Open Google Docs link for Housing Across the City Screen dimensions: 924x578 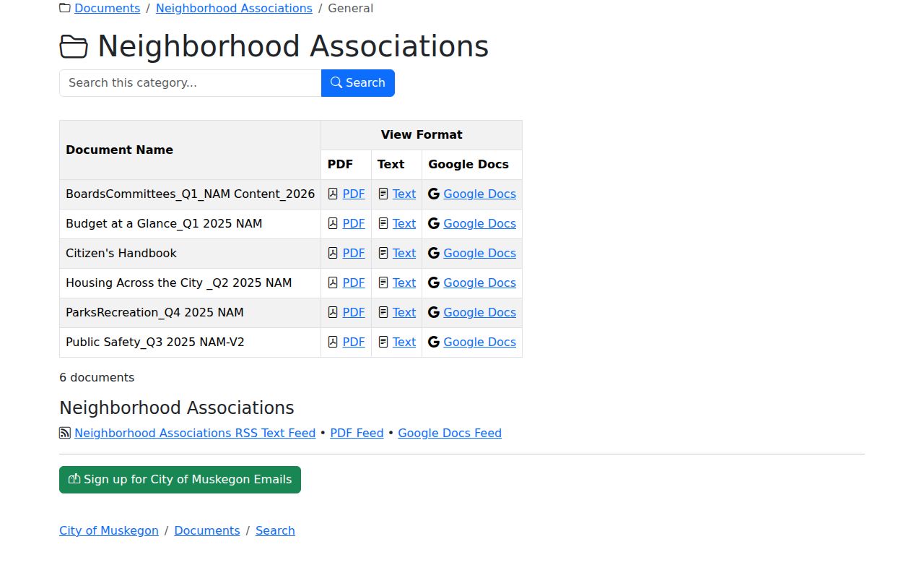[479, 282]
